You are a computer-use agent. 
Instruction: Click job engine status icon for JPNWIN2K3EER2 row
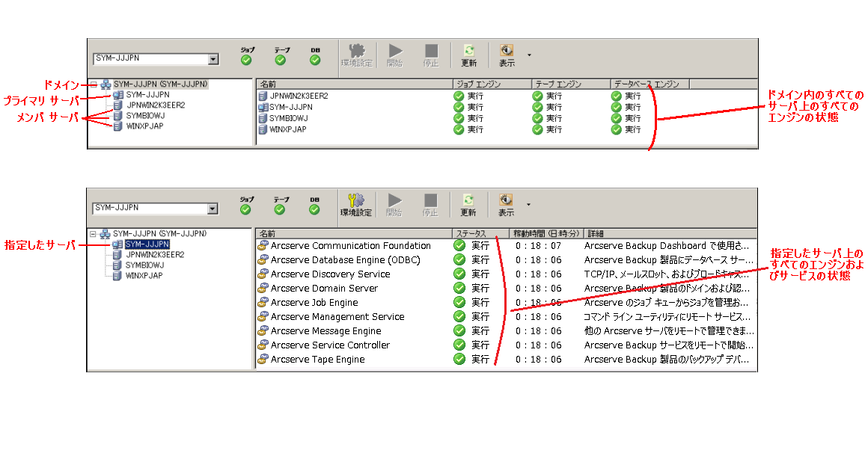[x=459, y=96]
